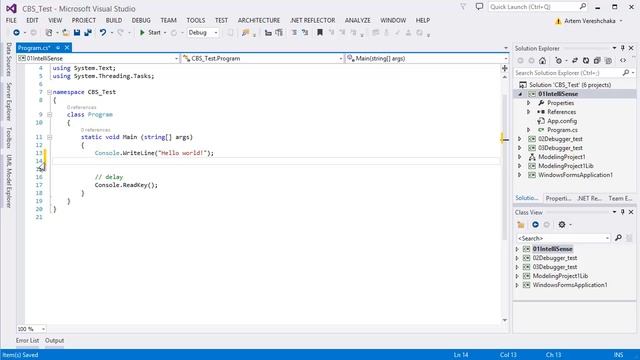Viewport: 640px width, 360px height.
Task: Click Sync with Active Document icon
Action: click(x=575, y=60)
